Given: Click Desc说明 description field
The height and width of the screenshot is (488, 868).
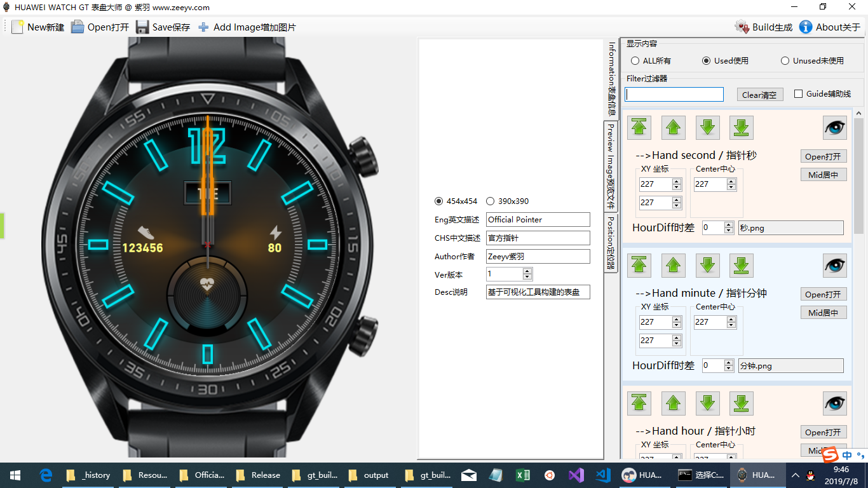Looking at the screenshot, I should tap(538, 292).
